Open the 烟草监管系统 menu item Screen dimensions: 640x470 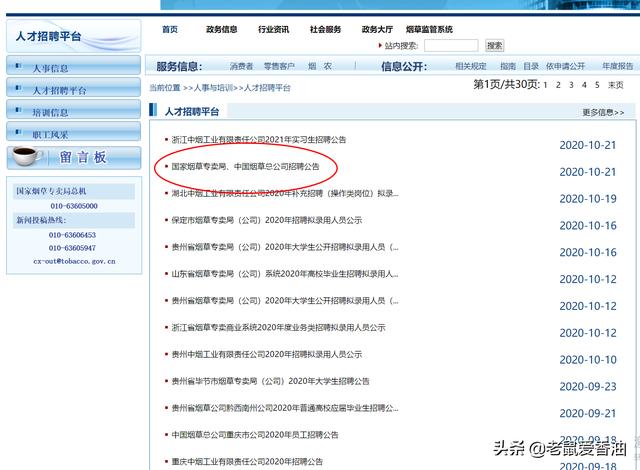pyautogui.click(x=429, y=29)
